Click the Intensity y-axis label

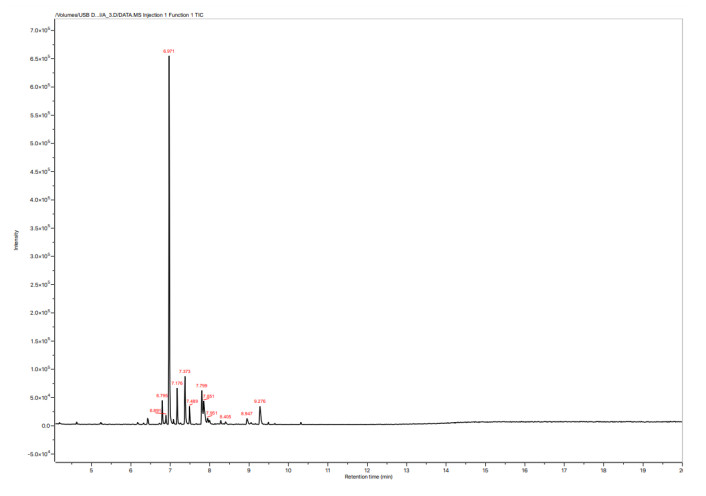pyautogui.click(x=16, y=239)
